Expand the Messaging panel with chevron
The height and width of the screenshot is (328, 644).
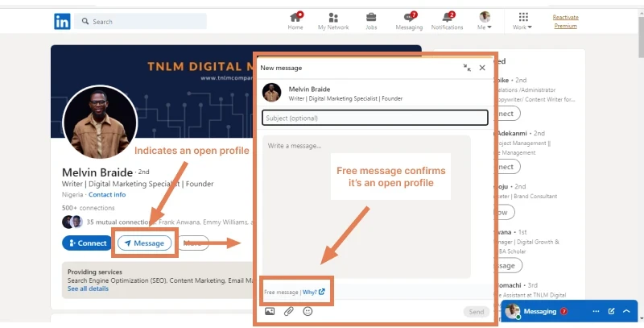point(626,311)
